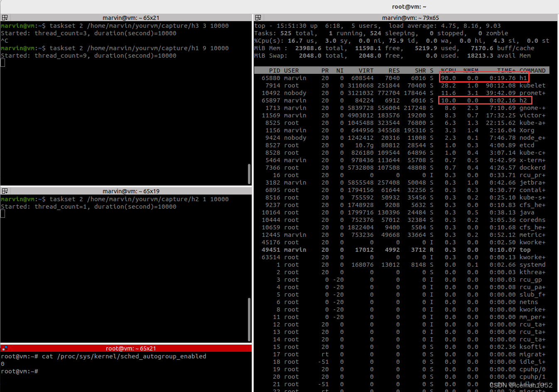The height and width of the screenshot is (392, 559).
Task: Click the PID column header in top
Action: click(x=275, y=71)
